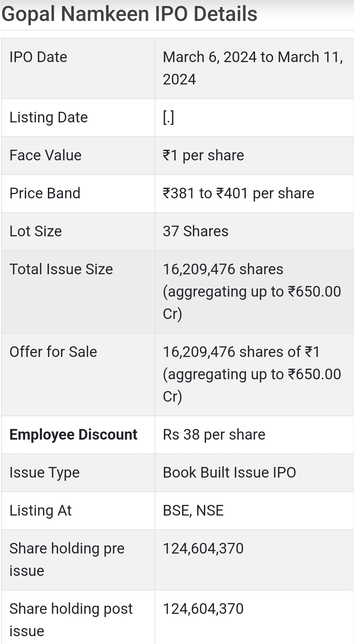The image size is (354, 644).
Task: Select the Lot Size label
Action: pyautogui.click(x=36, y=231)
